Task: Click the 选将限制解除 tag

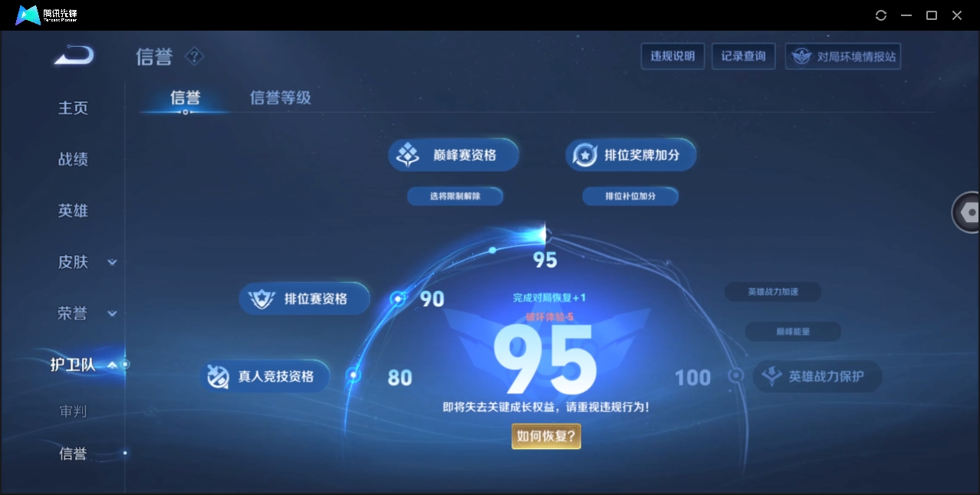Action: click(455, 196)
